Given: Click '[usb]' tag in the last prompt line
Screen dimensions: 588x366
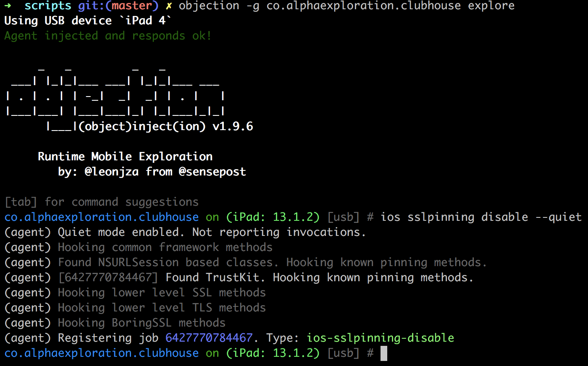Looking at the screenshot, I should point(344,353).
